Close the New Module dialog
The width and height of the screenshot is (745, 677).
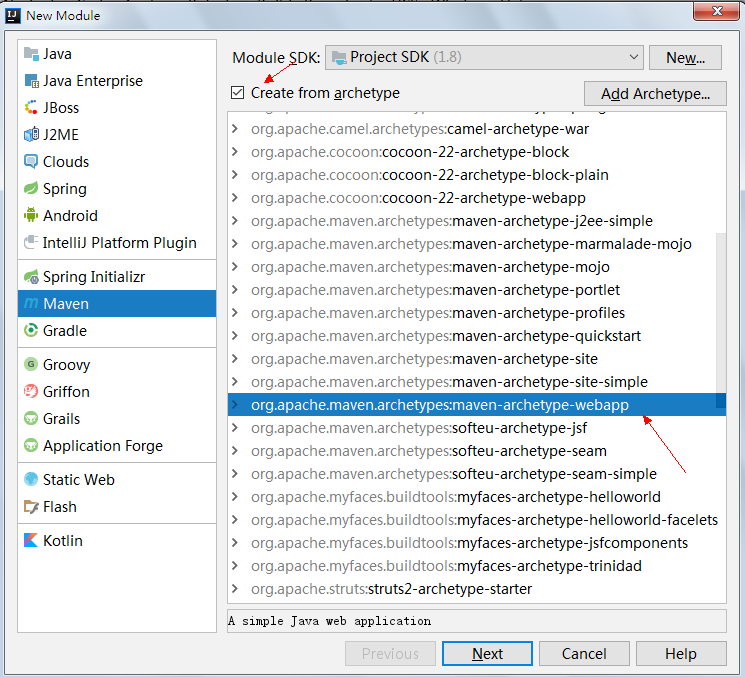click(x=717, y=10)
